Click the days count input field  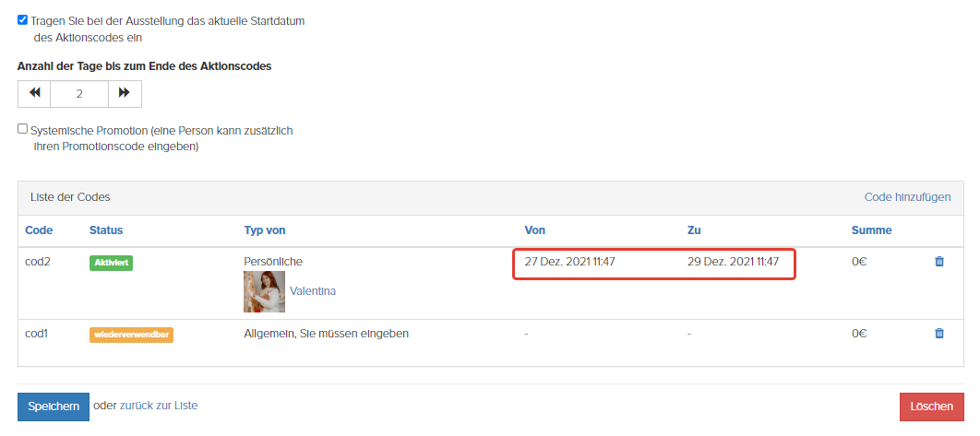(79, 94)
